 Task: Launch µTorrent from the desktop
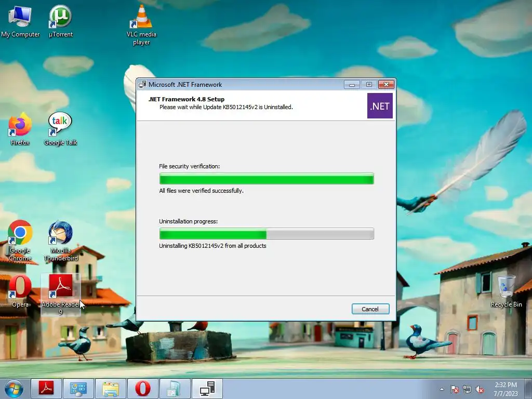[x=60, y=21]
